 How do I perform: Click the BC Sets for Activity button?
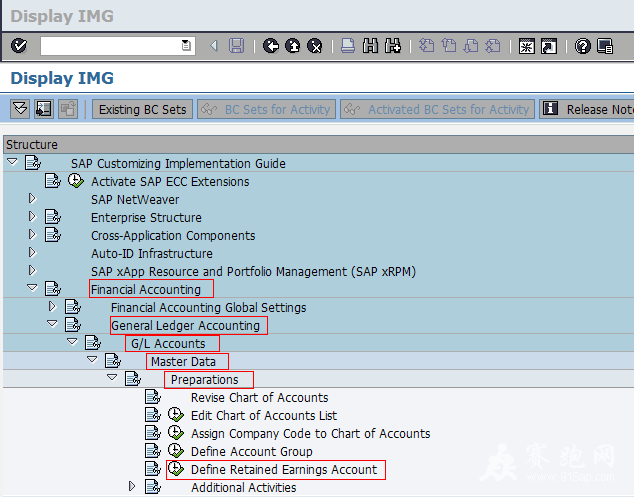coord(266,109)
